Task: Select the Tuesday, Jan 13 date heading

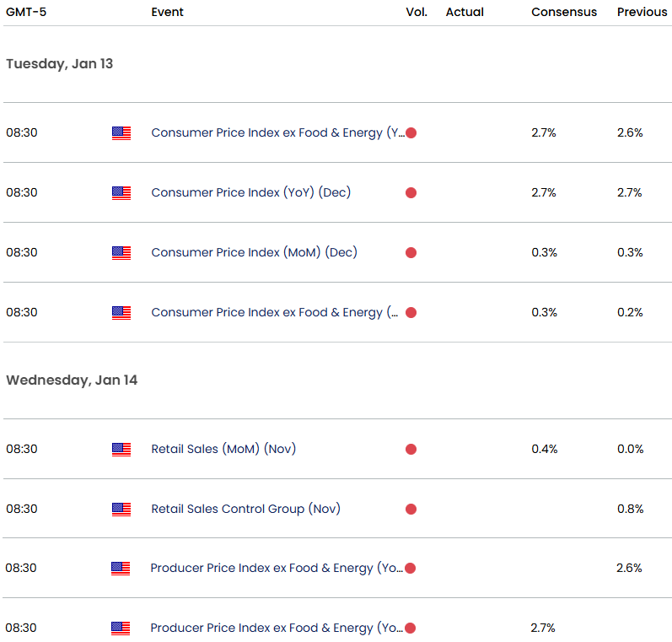Action: coord(60,64)
